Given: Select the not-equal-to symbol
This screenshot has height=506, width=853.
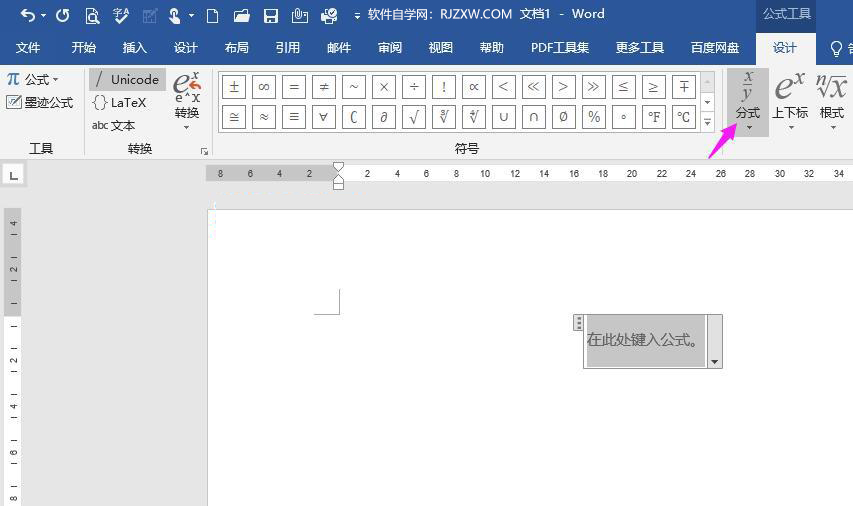Looking at the screenshot, I should (324, 87).
